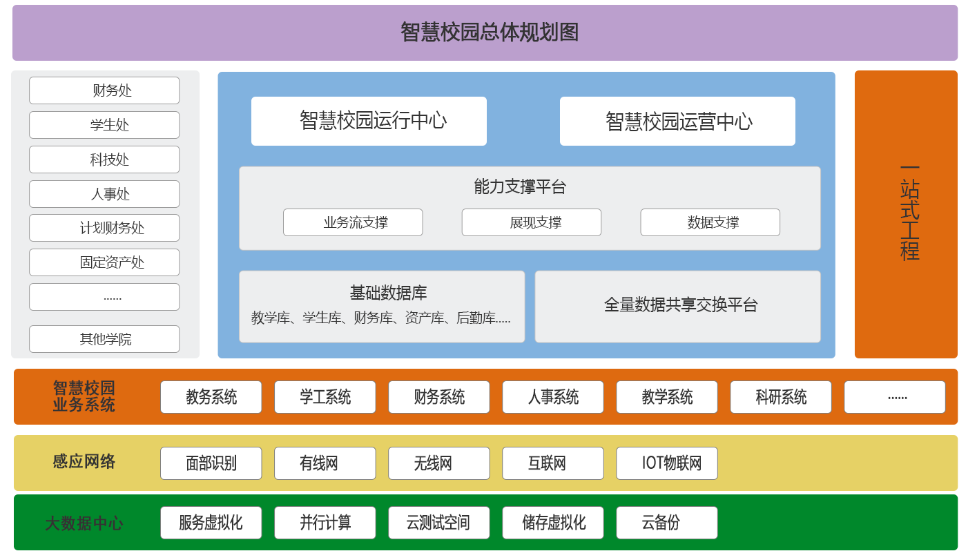Click the 面部识别 network box
This screenshot has width=977, height=560.
point(211,463)
